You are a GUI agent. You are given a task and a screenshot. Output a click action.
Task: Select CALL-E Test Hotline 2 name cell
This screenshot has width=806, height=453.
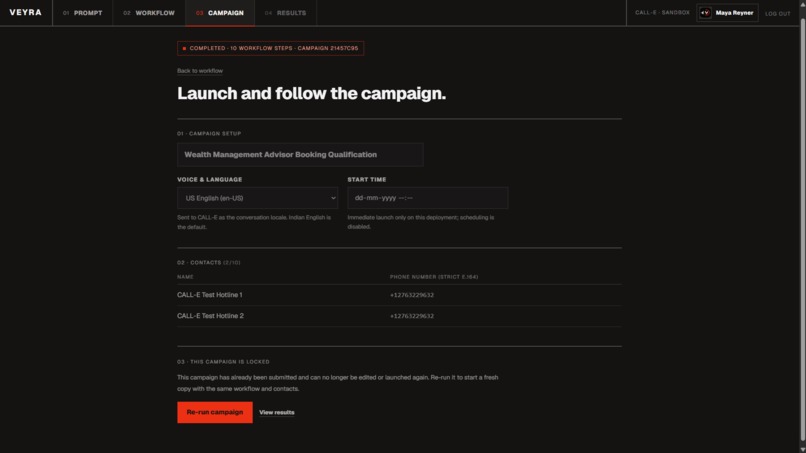tap(210, 316)
